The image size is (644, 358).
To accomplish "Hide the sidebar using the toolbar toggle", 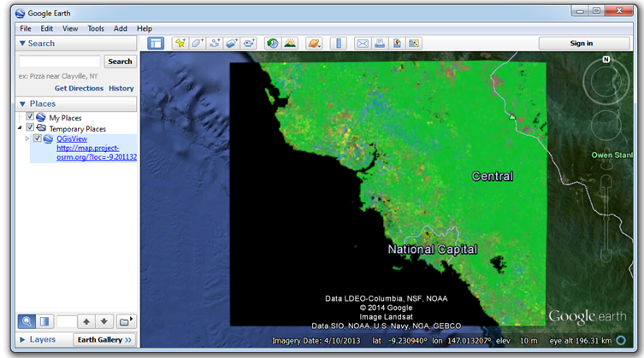I will pos(156,43).
